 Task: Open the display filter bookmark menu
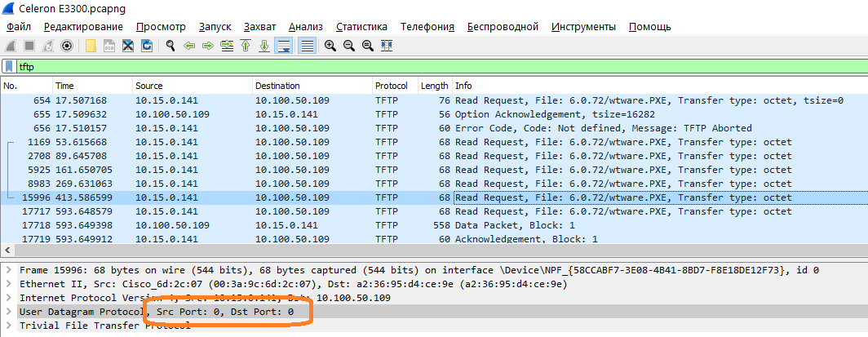(9, 66)
